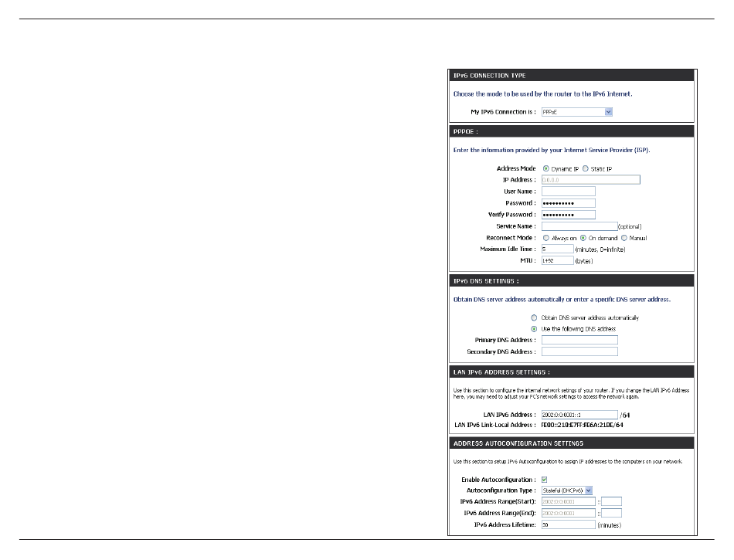The width and height of the screenshot is (734, 560).
Task: Click the IP Address field
Action: click(x=591, y=180)
